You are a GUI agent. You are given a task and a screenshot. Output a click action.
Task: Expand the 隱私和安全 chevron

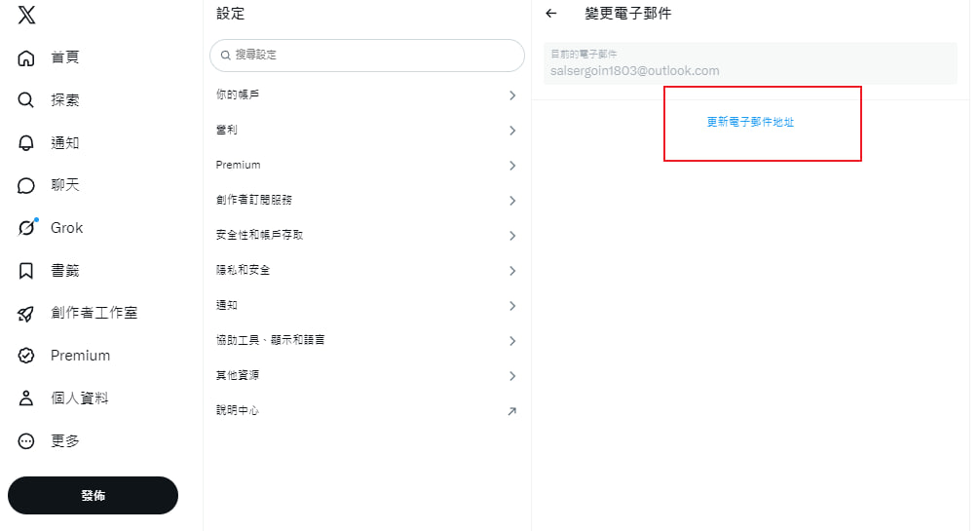click(512, 271)
